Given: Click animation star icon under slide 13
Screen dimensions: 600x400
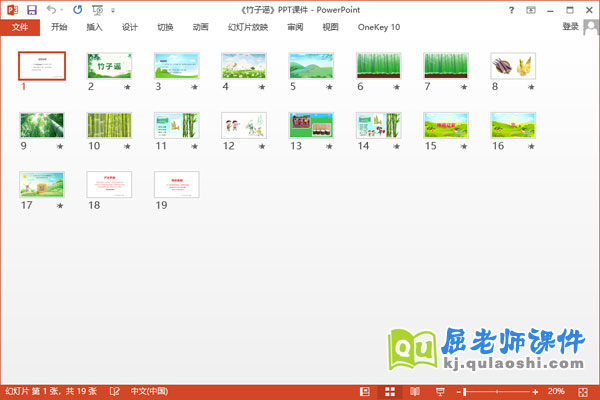Looking at the screenshot, I should 329,146.
